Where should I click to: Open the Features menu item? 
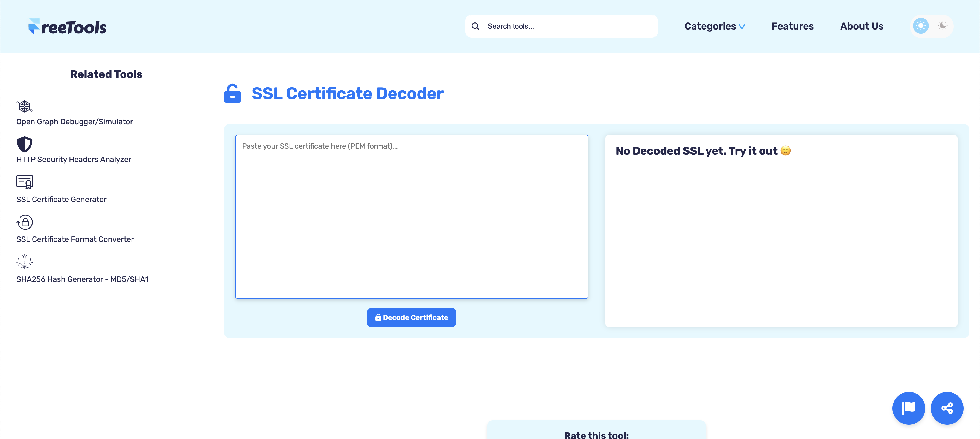(x=792, y=26)
